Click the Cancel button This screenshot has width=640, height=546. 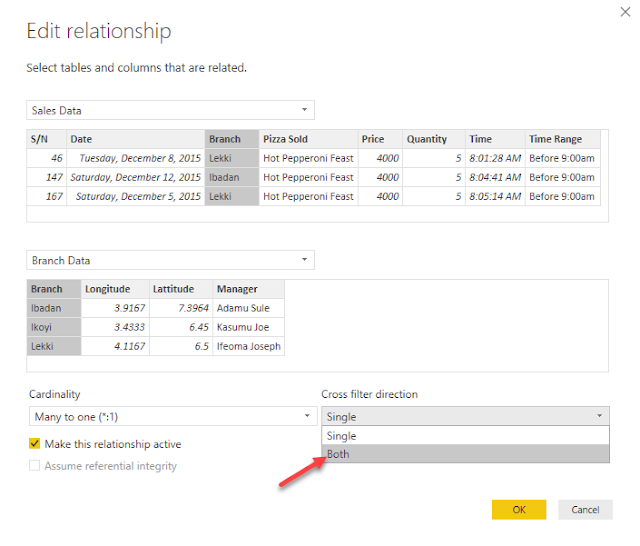(x=585, y=509)
